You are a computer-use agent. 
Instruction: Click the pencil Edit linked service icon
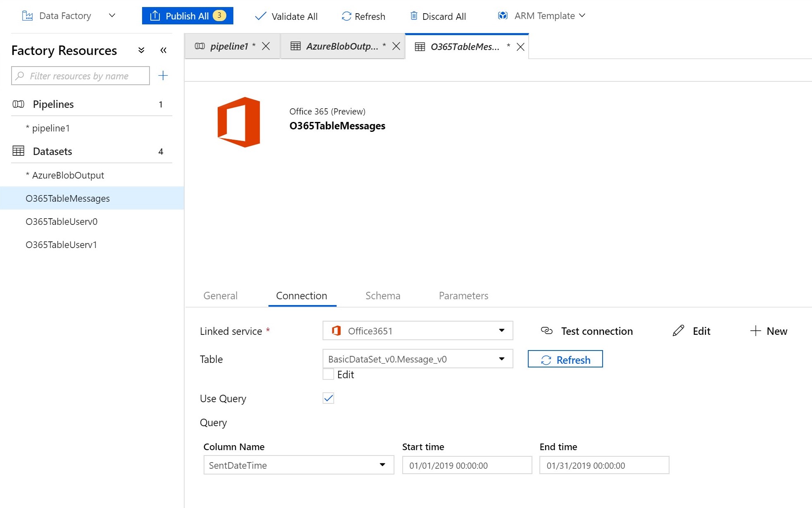[678, 331]
